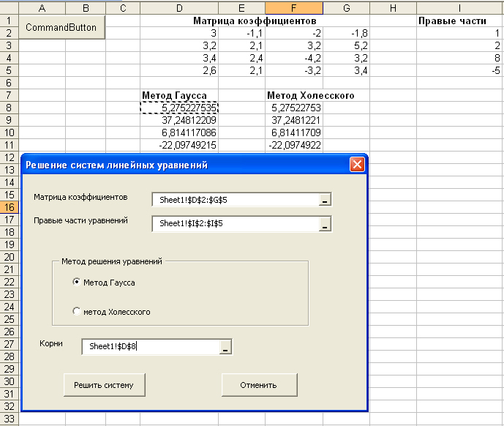Select cell D8 with value 5,275227535
This screenshot has height=426, width=504.
(x=179, y=108)
